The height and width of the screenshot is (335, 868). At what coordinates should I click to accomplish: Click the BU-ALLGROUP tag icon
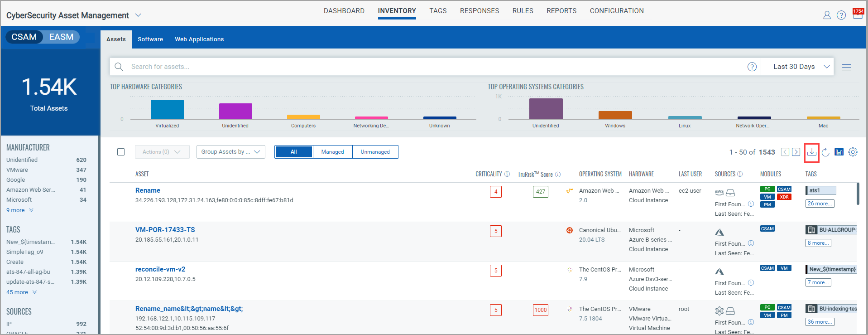tap(811, 230)
